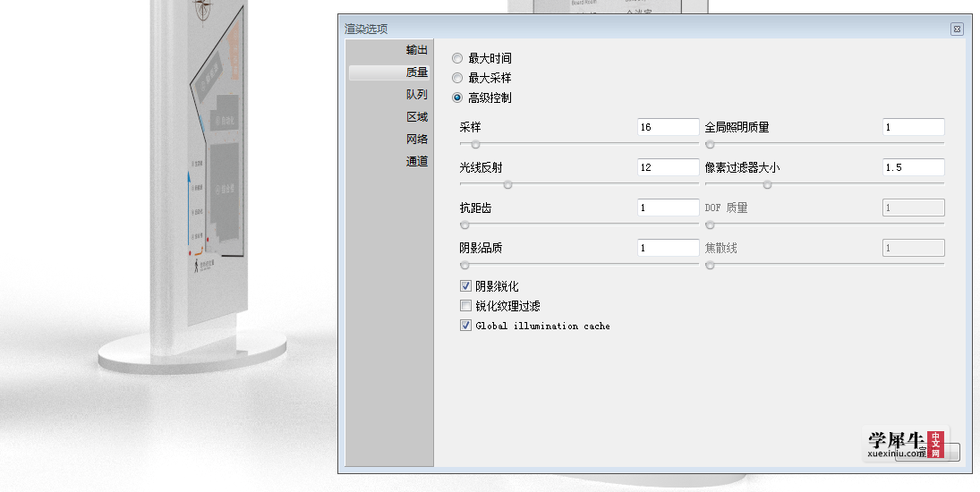The image size is (980, 492).
Task: Open the 输出 tab in render options
Action: 416,50
